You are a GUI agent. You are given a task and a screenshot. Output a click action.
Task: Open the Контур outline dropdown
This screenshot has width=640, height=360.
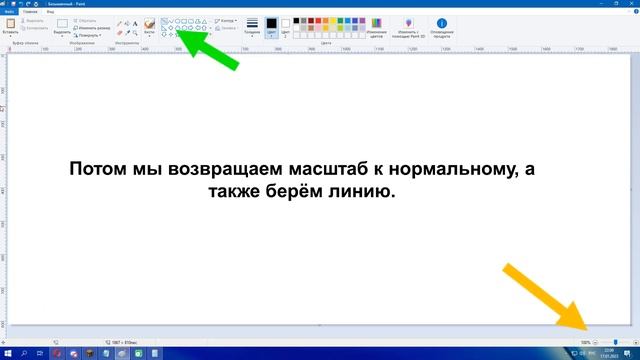[x=226, y=20]
